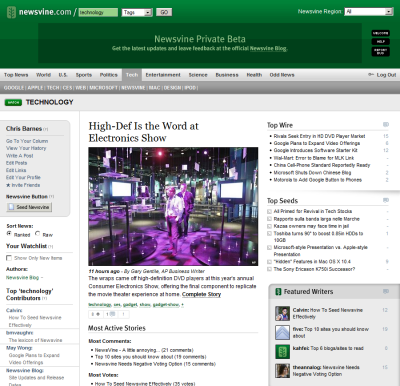The height and width of the screenshot is (386, 400).
Task: Click help marker beside Chris Barnes name
Action: click(x=46, y=129)
